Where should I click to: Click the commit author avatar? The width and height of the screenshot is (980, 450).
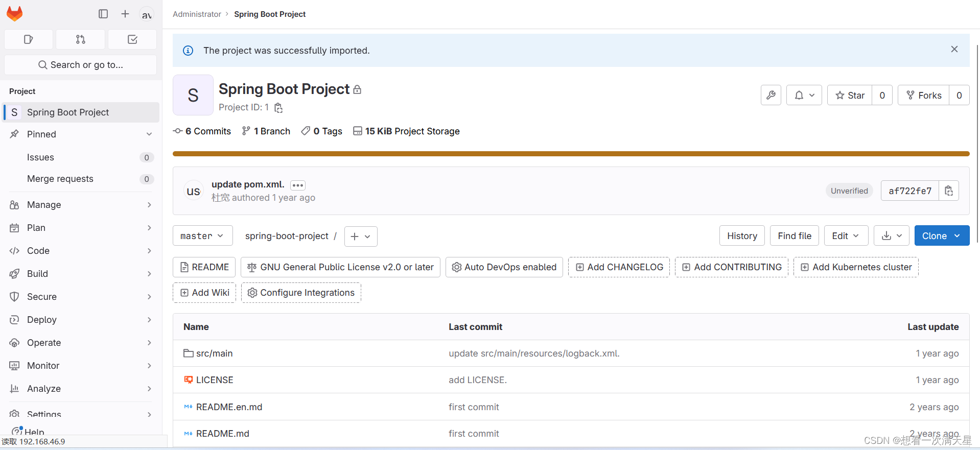pyautogui.click(x=194, y=191)
